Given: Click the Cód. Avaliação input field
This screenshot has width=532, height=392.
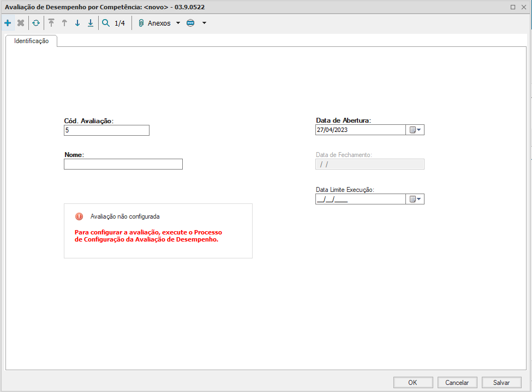Looking at the screenshot, I should click(x=106, y=130).
